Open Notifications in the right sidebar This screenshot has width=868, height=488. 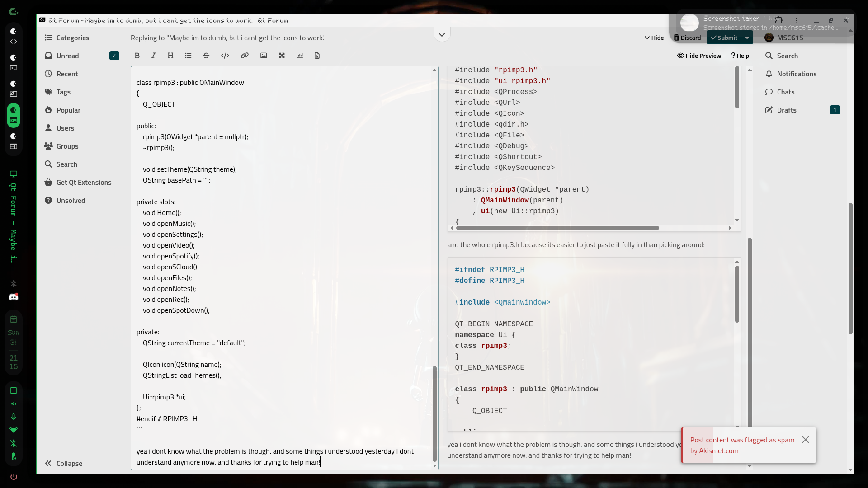coord(797,74)
